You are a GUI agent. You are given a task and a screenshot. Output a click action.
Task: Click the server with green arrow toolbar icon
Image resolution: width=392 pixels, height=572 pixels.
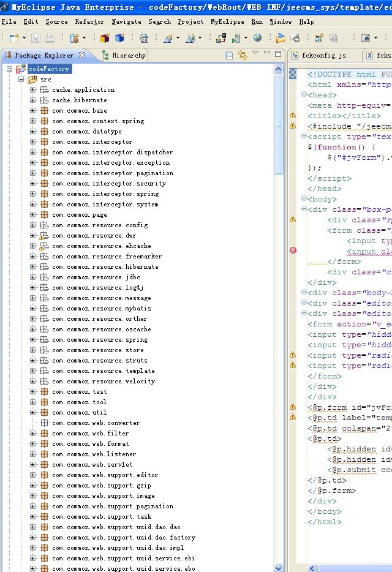(236, 38)
